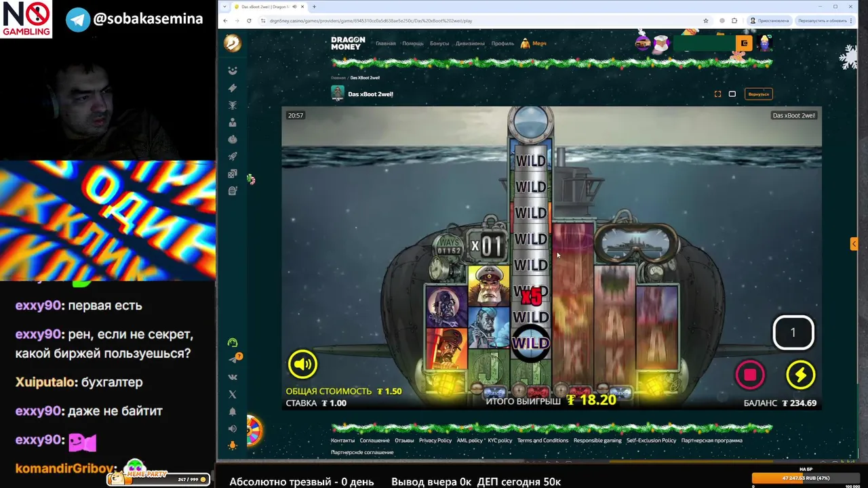Open the Профиль menu item
The height and width of the screenshot is (488, 868).
click(502, 43)
